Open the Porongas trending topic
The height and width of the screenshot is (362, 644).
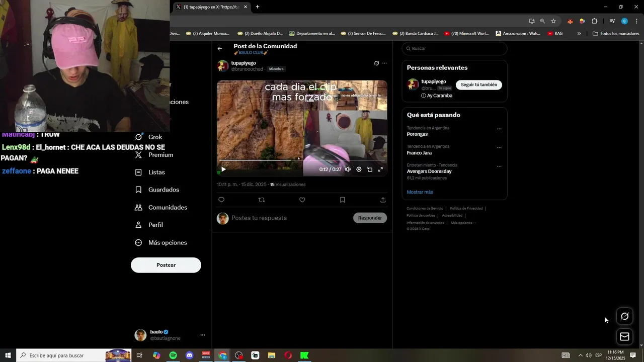417,134
